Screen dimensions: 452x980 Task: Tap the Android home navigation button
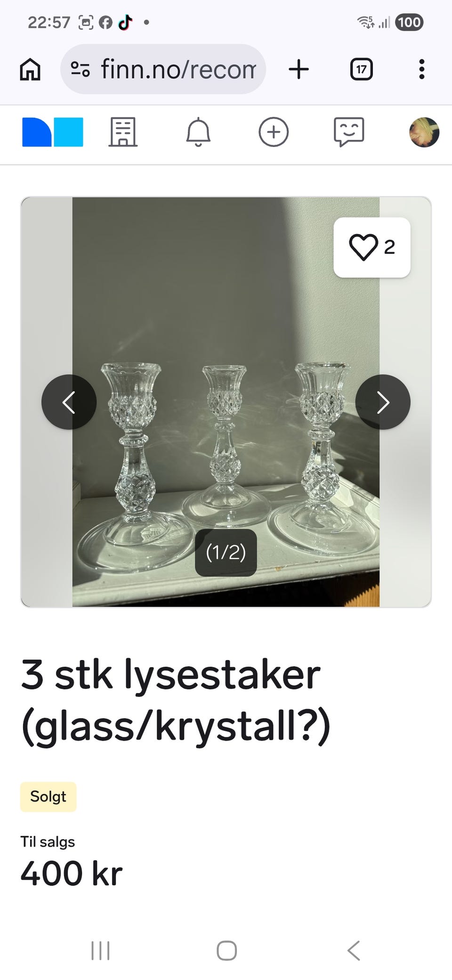pos(226,950)
